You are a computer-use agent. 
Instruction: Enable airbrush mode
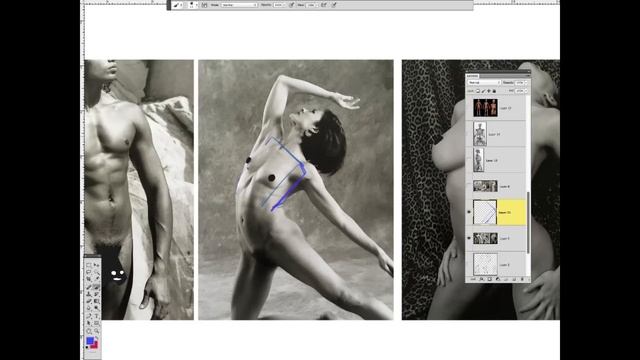point(324,5)
